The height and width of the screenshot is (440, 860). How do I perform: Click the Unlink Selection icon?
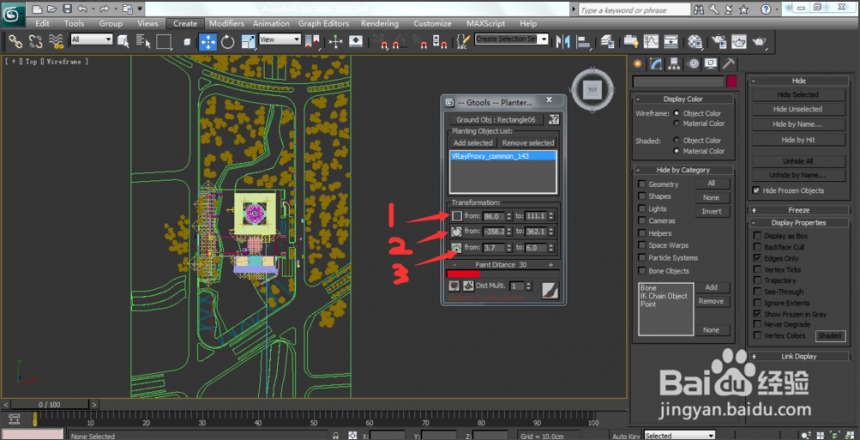(36, 41)
